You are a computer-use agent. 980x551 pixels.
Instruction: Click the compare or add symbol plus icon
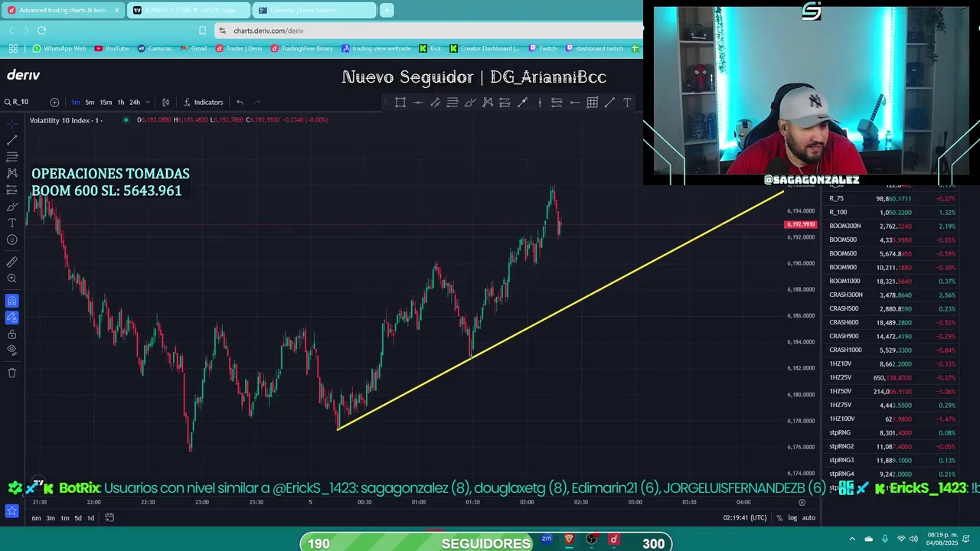(x=54, y=103)
